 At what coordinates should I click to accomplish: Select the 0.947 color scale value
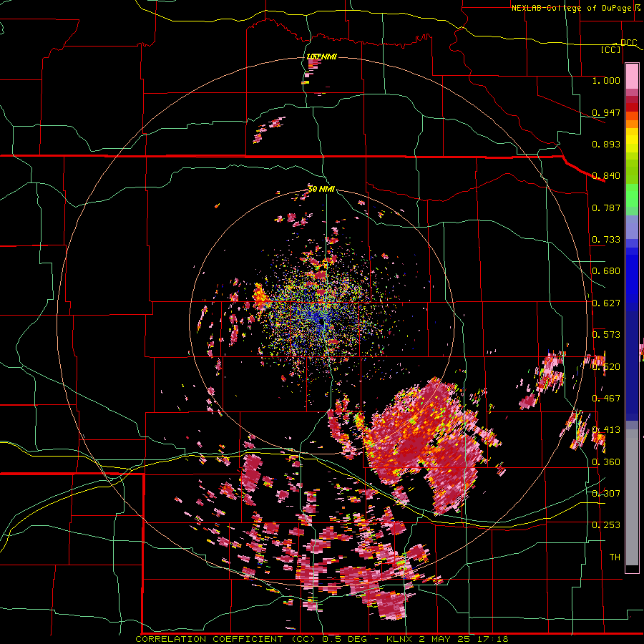coord(606,112)
